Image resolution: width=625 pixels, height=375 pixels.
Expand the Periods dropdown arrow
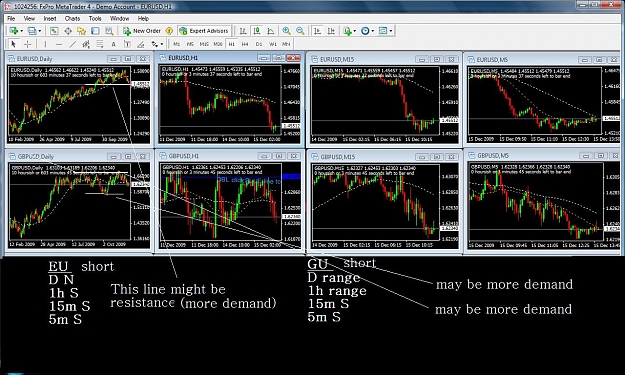(373, 31)
